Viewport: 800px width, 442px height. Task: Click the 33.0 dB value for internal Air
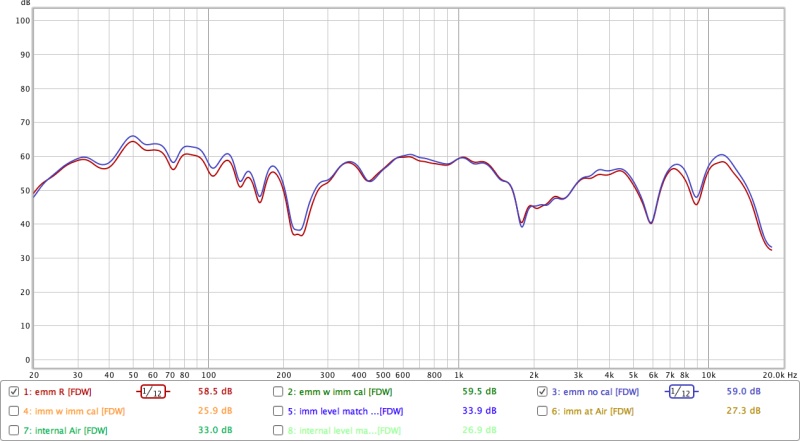coord(215,430)
